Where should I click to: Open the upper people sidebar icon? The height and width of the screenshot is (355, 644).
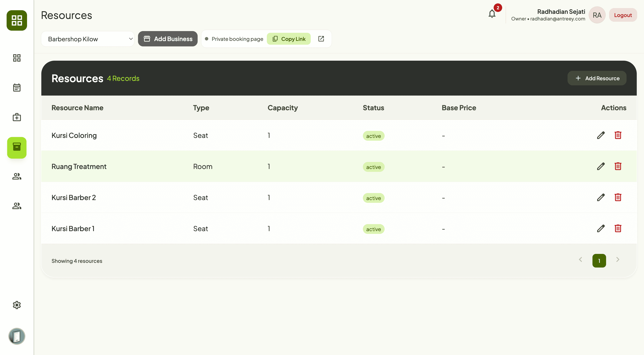pos(17,176)
